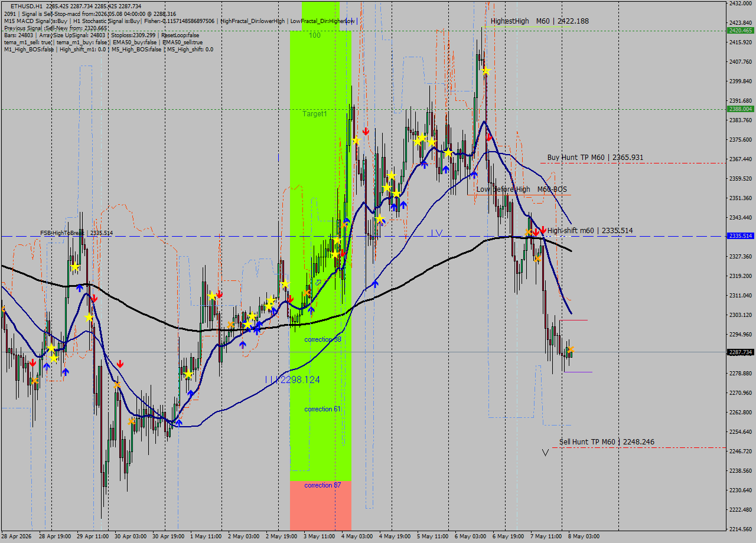Select the orange star on the latest candle
This screenshot has width=756, height=543.
pyautogui.click(x=571, y=350)
